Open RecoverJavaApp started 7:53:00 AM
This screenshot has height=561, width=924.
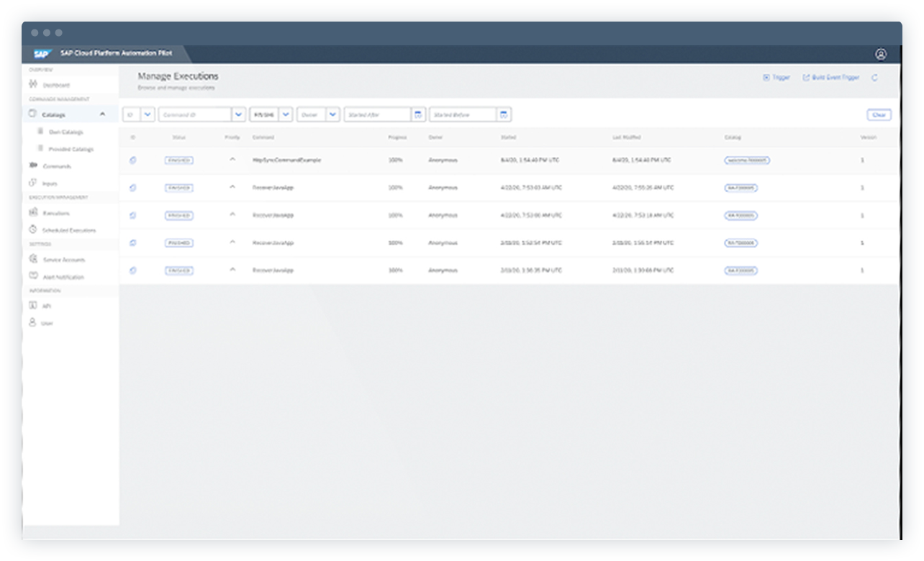tap(273, 215)
